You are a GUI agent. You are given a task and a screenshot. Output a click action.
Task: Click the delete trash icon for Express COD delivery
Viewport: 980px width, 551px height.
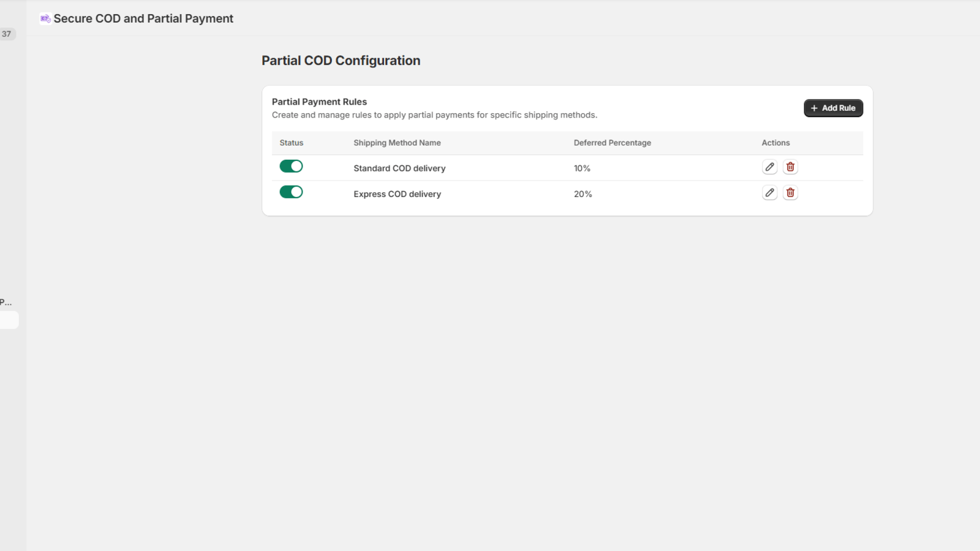pos(790,192)
